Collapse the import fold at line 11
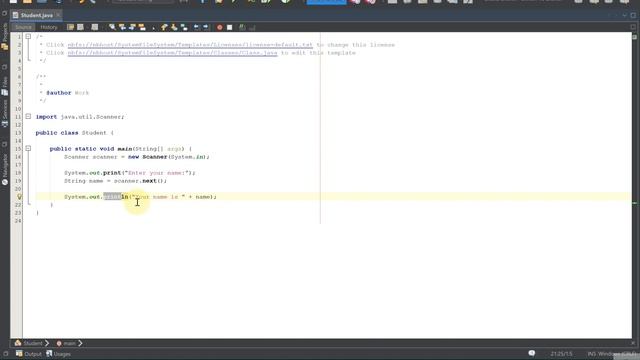This screenshot has width=640, height=360. pyautogui.click(x=28, y=116)
